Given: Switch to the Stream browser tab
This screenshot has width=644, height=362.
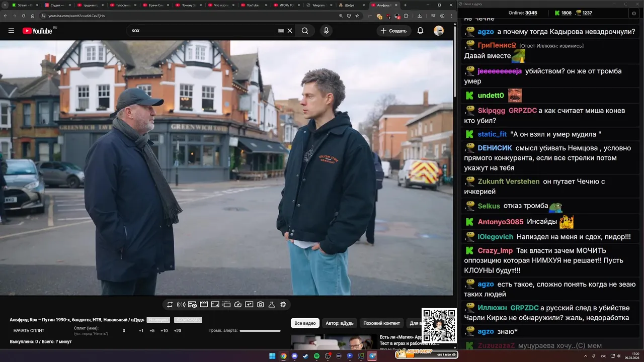Looking at the screenshot, I should [x=26, y=5].
